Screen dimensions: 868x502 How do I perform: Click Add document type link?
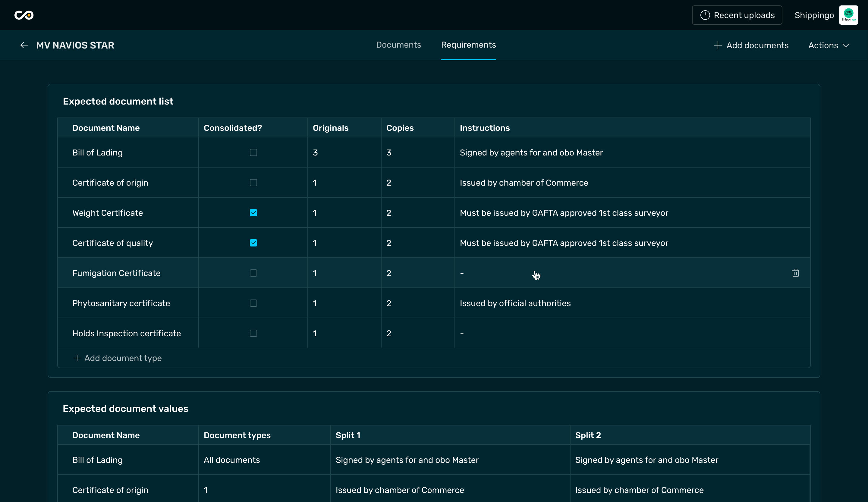click(123, 358)
